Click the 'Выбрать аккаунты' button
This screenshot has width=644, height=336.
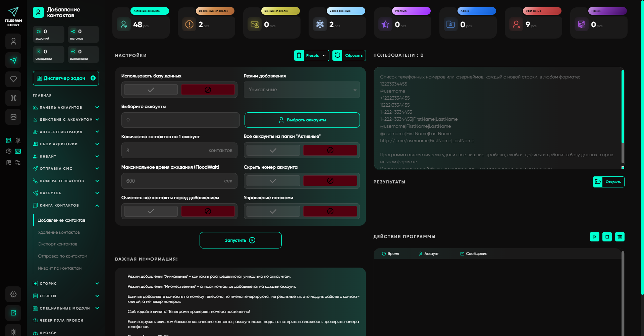302,120
